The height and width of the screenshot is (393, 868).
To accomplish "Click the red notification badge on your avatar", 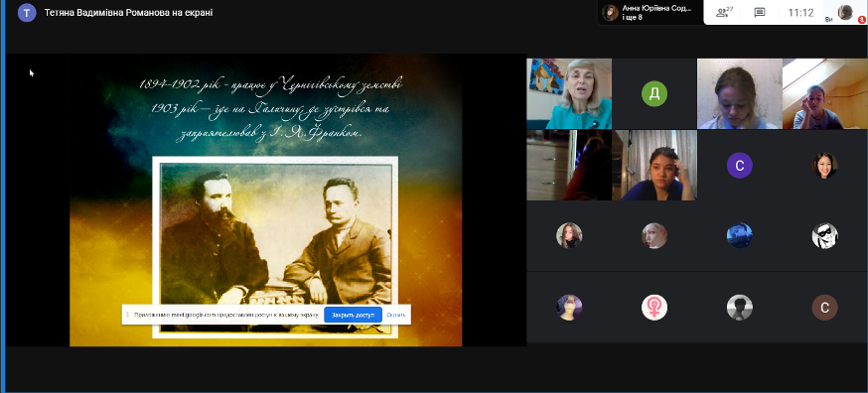I will (861, 20).
